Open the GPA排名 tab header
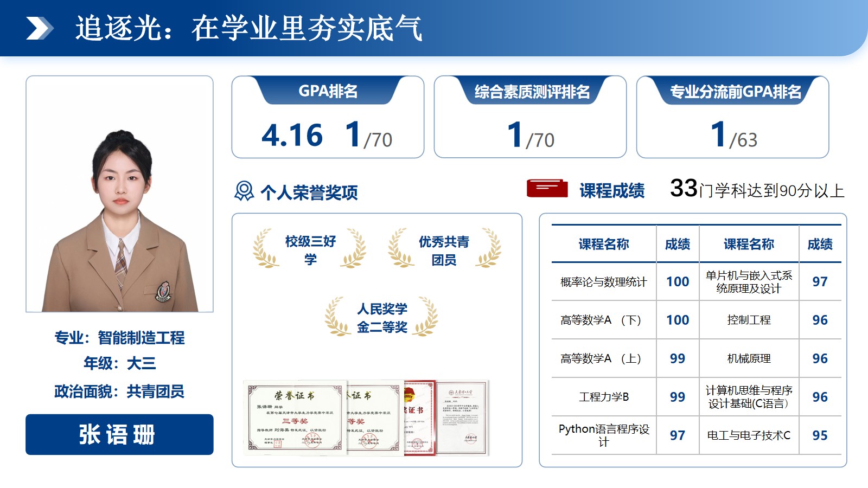This screenshot has width=868, height=488. [328, 91]
